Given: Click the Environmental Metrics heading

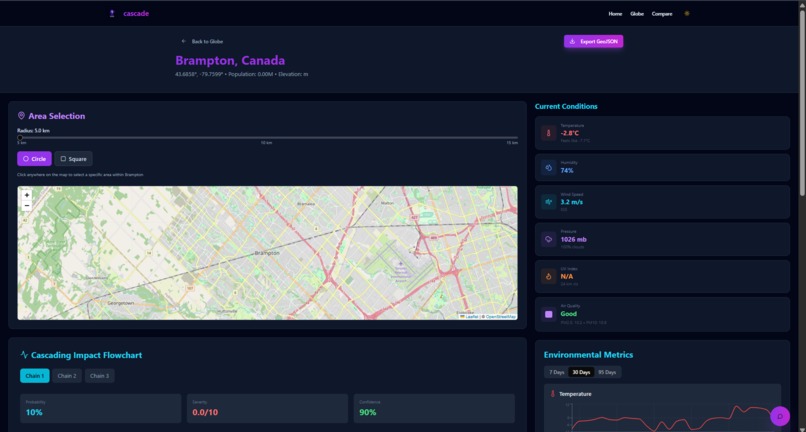Looking at the screenshot, I should 588,355.
